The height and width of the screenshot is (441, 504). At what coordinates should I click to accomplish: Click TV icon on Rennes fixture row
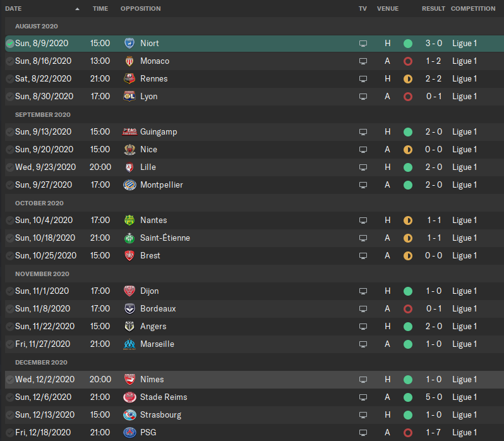point(363,79)
